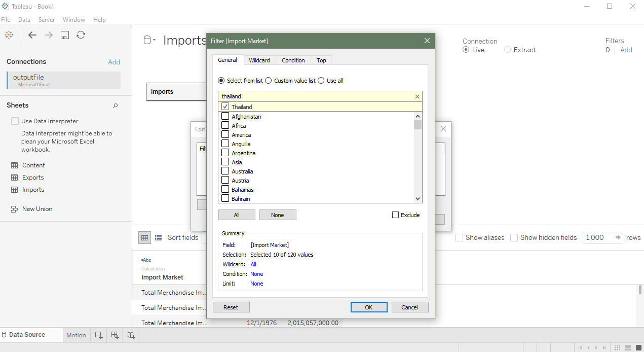The image size is (644, 352).
Task: Open the Server menu
Action: [47, 20]
